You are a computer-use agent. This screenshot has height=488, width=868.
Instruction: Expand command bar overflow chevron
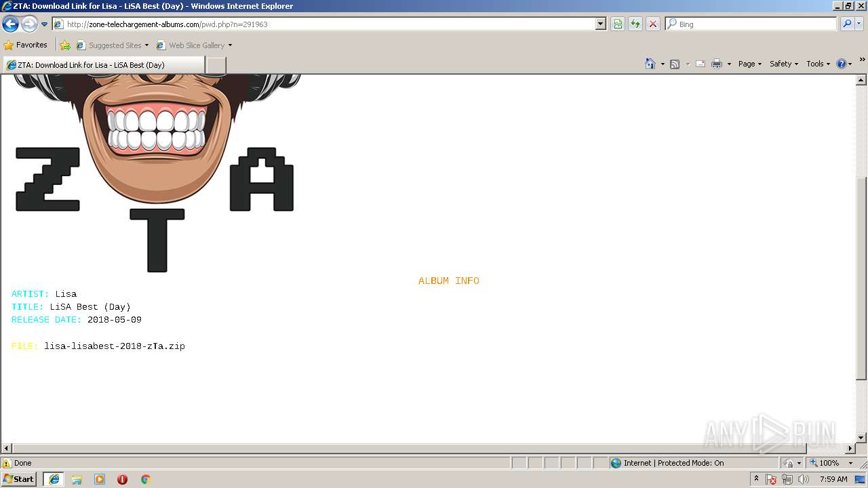[863, 60]
